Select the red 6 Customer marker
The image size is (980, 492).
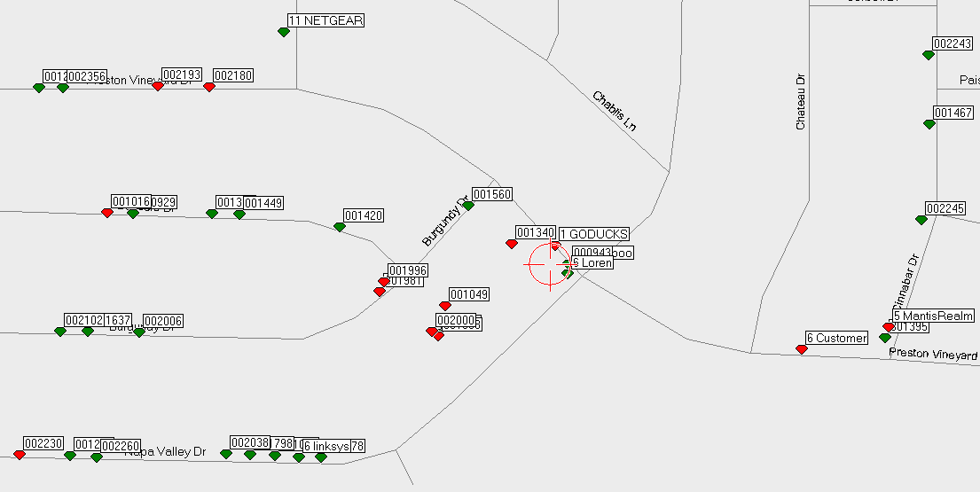802,349
